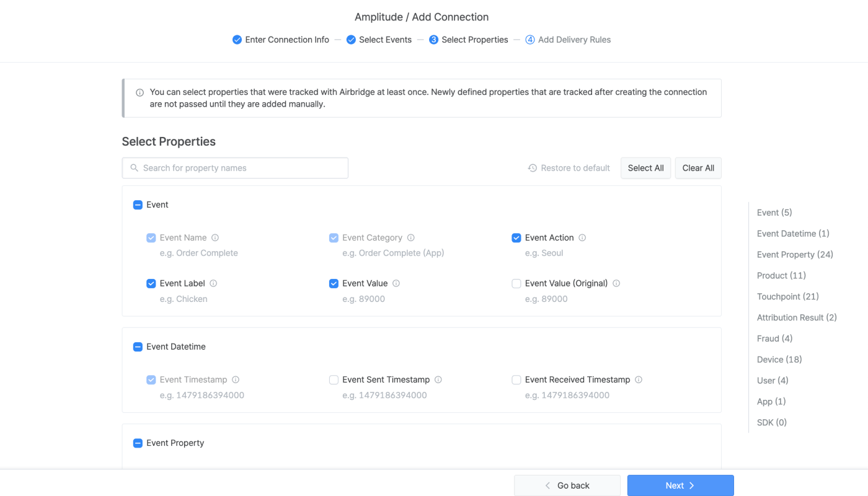Click the restore history clock icon

pos(533,168)
